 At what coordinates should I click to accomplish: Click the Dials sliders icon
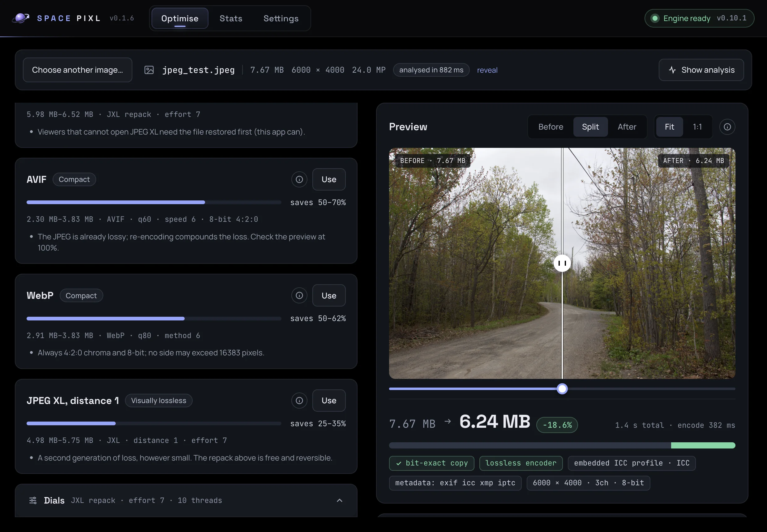pyautogui.click(x=33, y=500)
